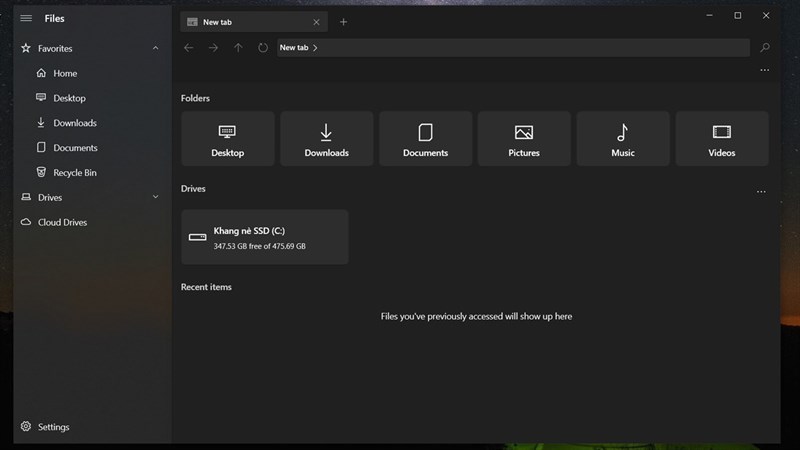Click the Folders section heading

tap(195, 98)
